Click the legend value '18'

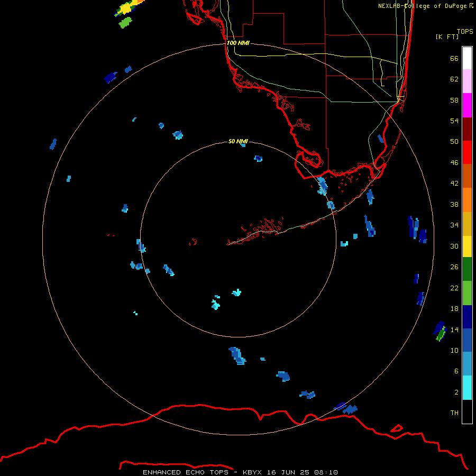coord(454,309)
